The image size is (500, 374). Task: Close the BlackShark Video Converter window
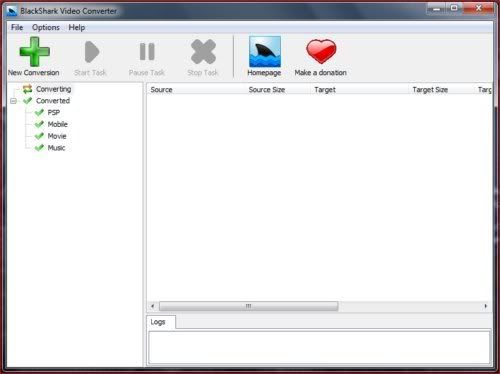478,9
